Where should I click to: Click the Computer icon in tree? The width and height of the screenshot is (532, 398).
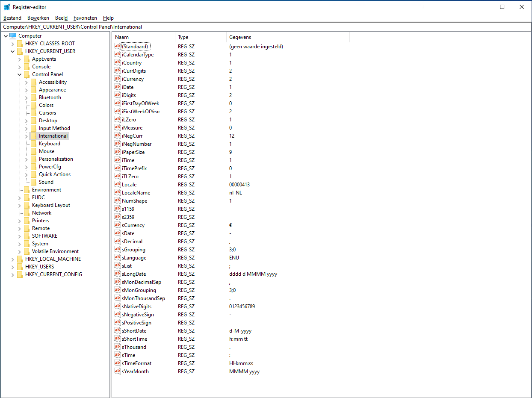tap(13, 36)
